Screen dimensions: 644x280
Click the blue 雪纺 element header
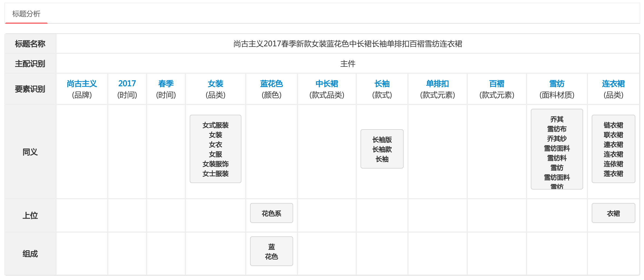557,84
